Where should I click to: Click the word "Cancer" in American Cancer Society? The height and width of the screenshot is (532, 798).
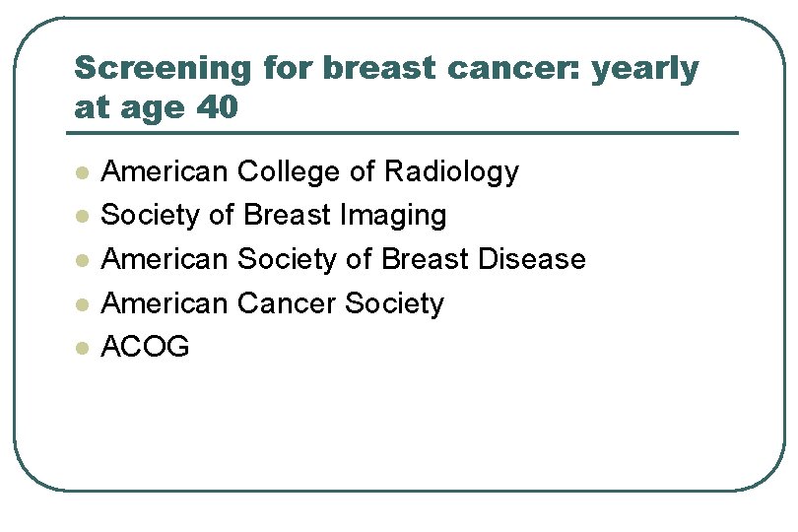(287, 303)
